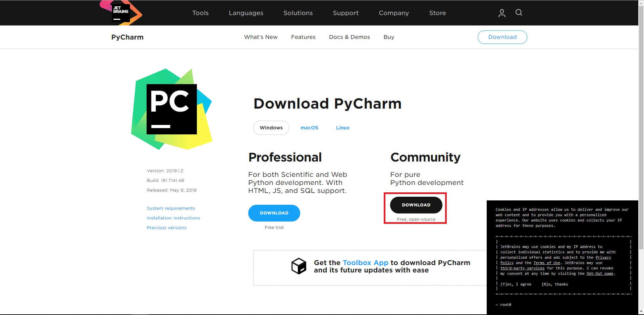Click the Toolbox App cube icon
This screenshot has height=315, width=644.
coord(299,266)
